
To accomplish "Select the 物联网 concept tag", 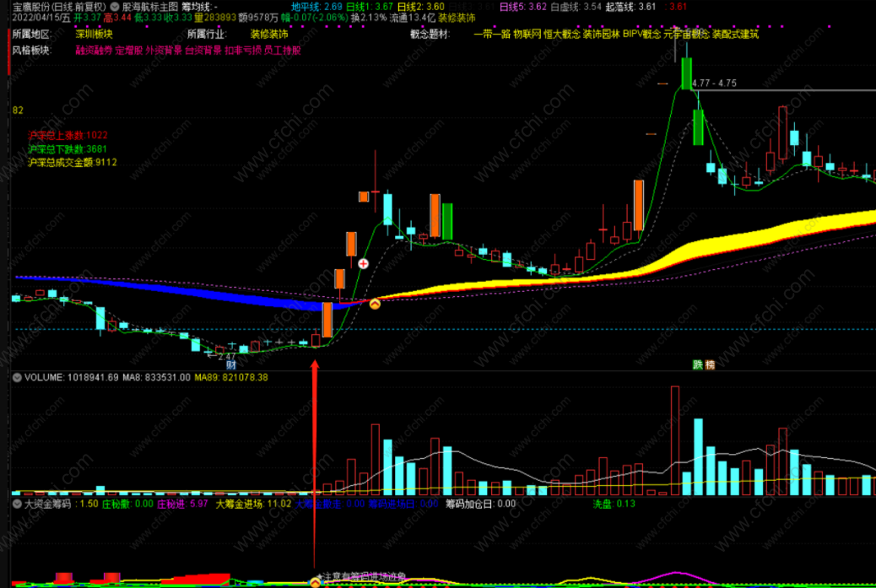I will [527, 35].
